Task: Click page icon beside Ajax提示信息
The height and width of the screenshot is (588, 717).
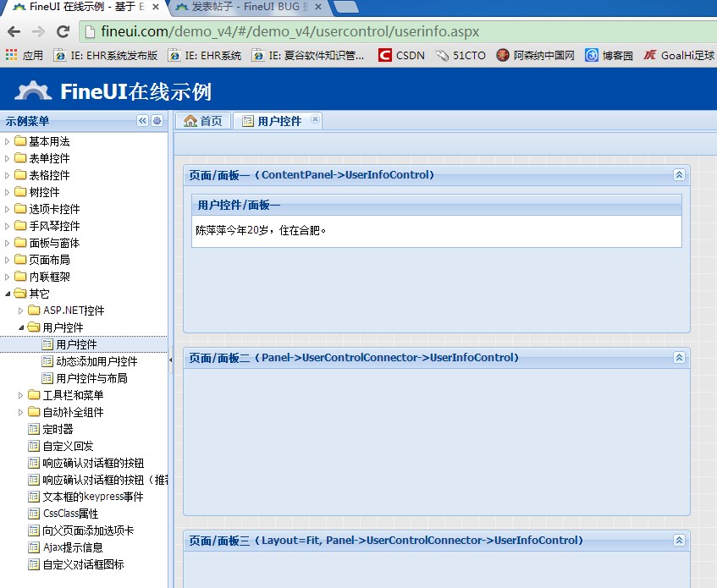Action: 34,547
